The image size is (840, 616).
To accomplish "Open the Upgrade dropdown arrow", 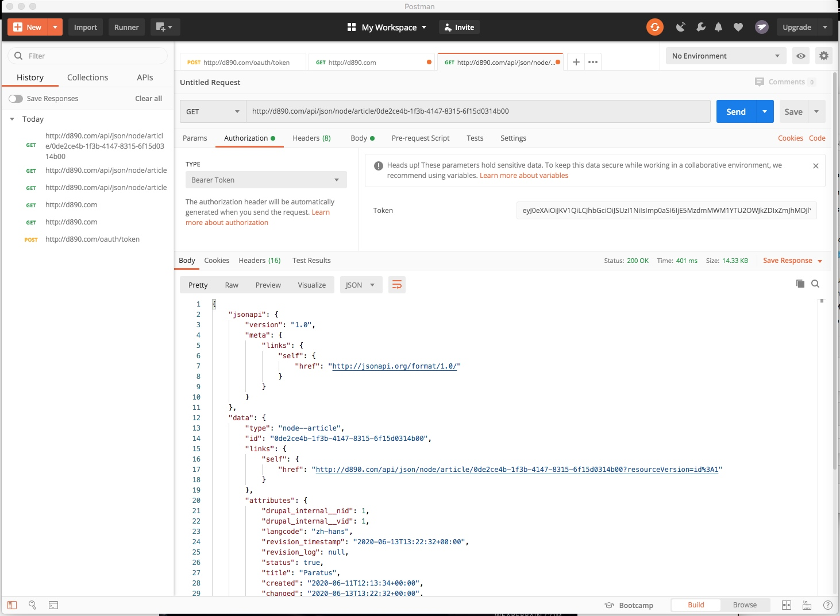I will (825, 27).
